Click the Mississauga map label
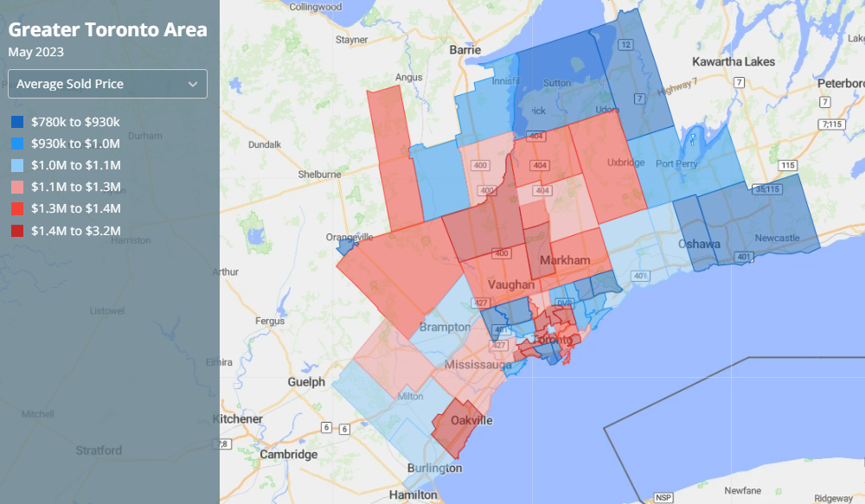 [x=477, y=365]
